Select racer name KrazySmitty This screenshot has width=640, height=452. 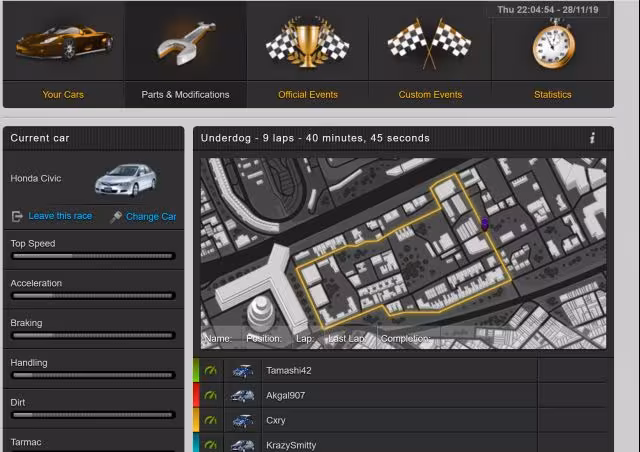click(x=291, y=445)
